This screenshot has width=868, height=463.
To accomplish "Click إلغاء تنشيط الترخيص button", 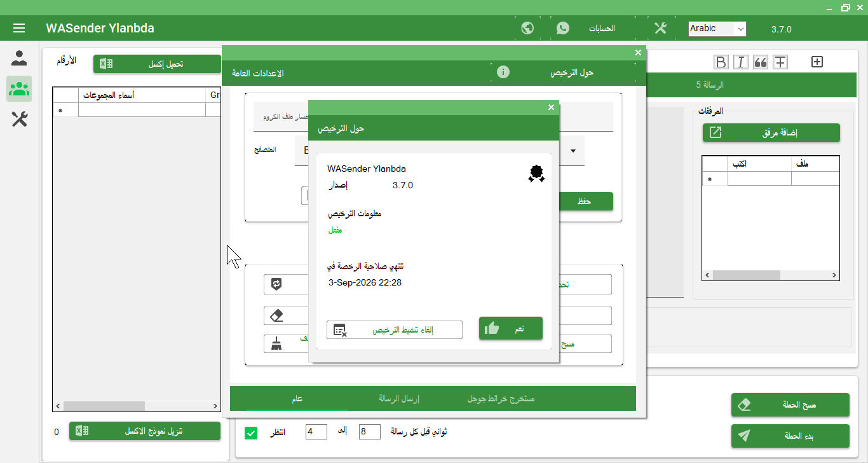I will [x=394, y=329].
